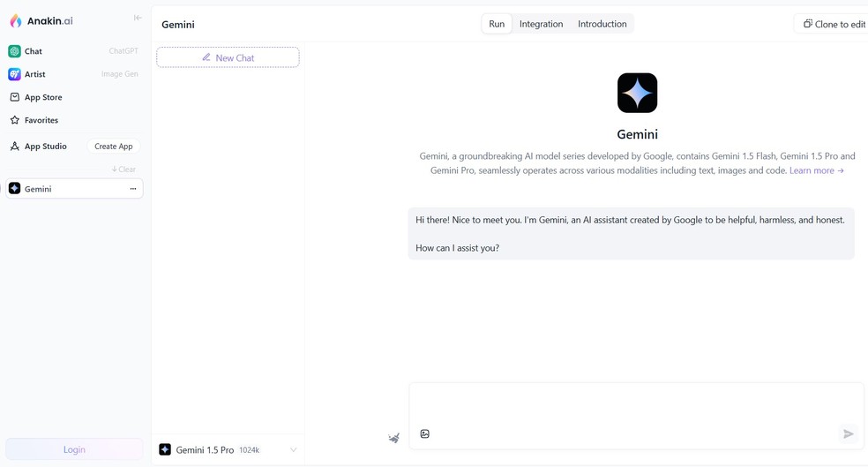Click the 'Gemini' page title text
Image resolution: width=868 pixels, height=467 pixels.
click(178, 25)
